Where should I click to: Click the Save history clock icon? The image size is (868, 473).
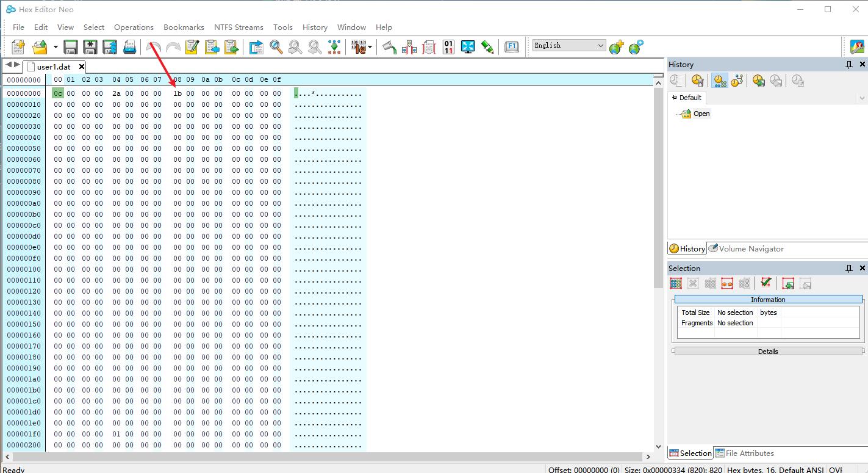(x=759, y=81)
